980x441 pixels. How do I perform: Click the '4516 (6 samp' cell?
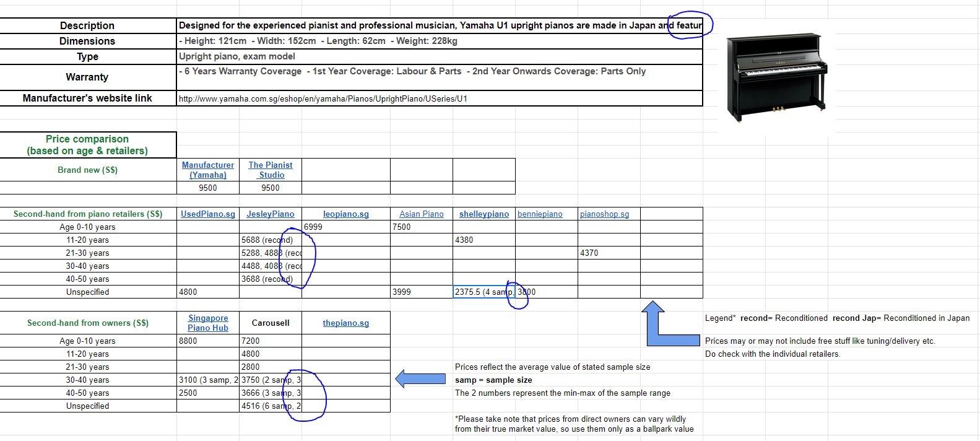click(271, 406)
